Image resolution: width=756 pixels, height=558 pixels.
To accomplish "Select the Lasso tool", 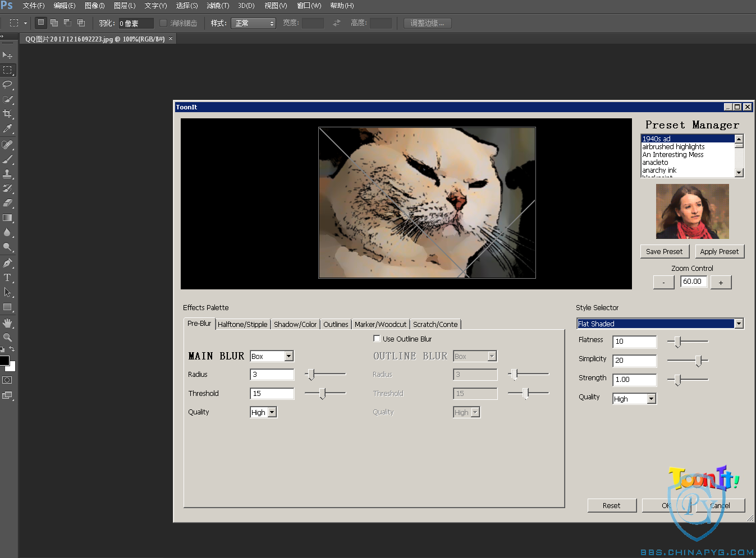I will [x=7, y=85].
